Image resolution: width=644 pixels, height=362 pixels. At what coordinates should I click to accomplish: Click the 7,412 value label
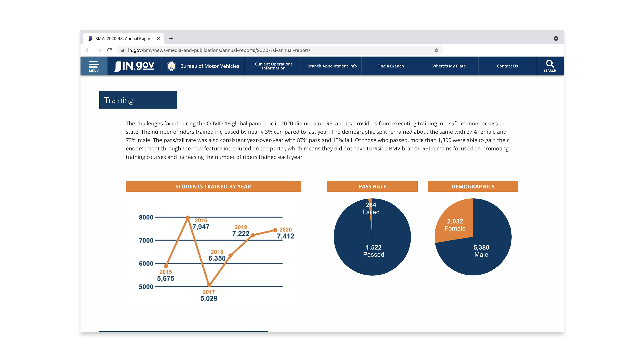pos(285,236)
